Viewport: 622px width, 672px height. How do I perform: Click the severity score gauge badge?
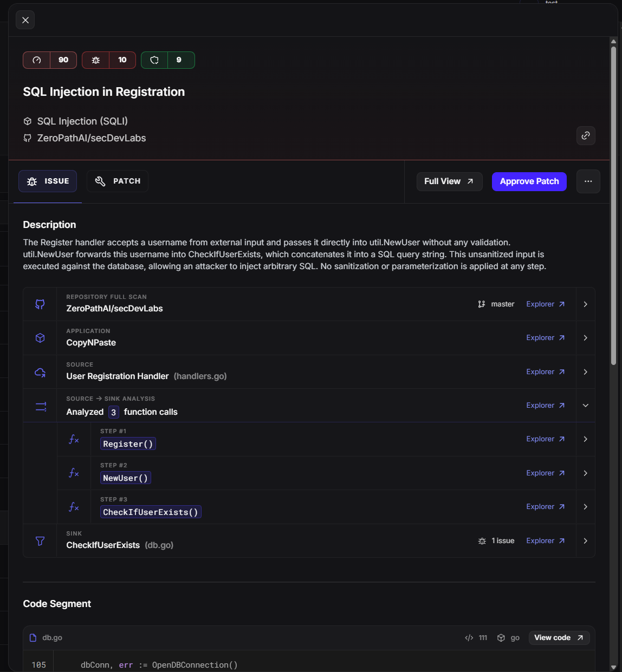50,60
